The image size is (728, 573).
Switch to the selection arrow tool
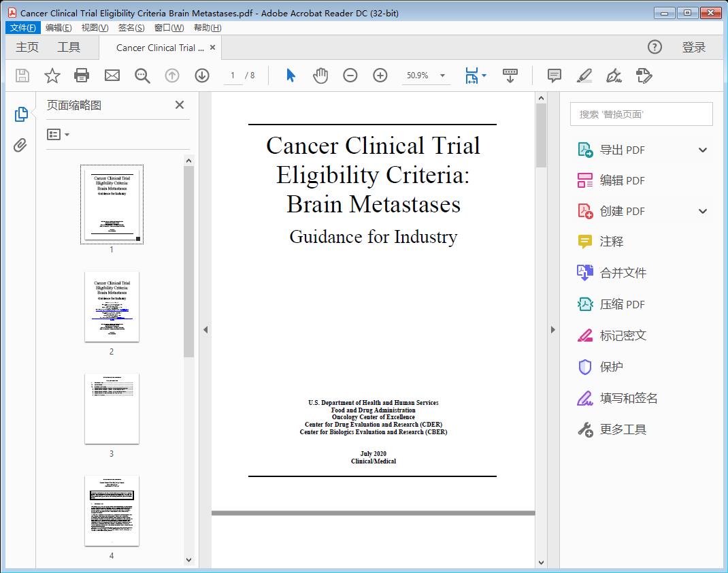pyautogui.click(x=289, y=75)
